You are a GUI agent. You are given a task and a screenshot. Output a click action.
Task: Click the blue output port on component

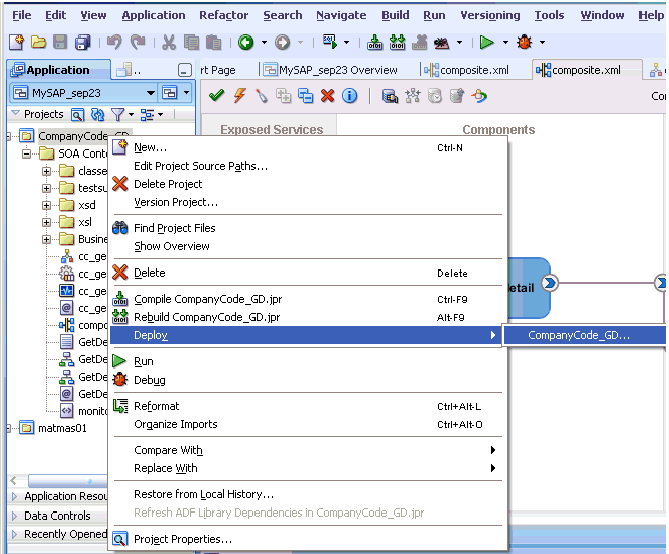[x=550, y=283]
